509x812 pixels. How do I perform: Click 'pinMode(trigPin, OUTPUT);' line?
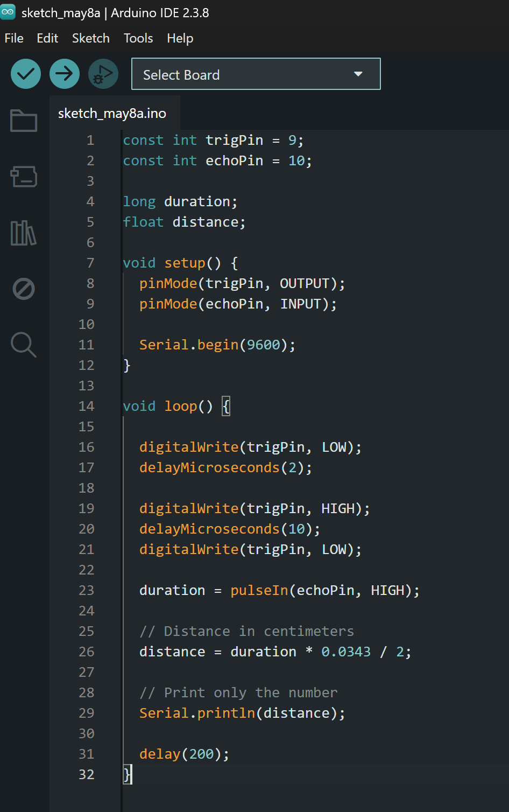point(242,284)
